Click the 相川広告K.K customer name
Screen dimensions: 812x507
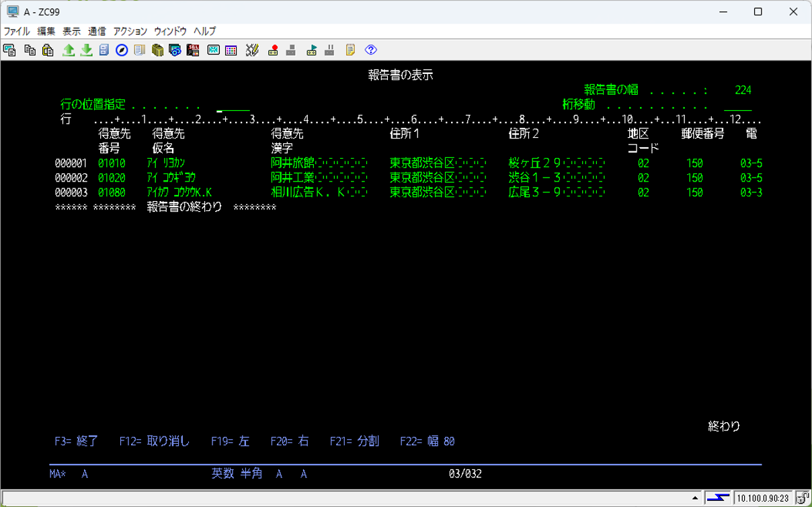click(x=309, y=192)
